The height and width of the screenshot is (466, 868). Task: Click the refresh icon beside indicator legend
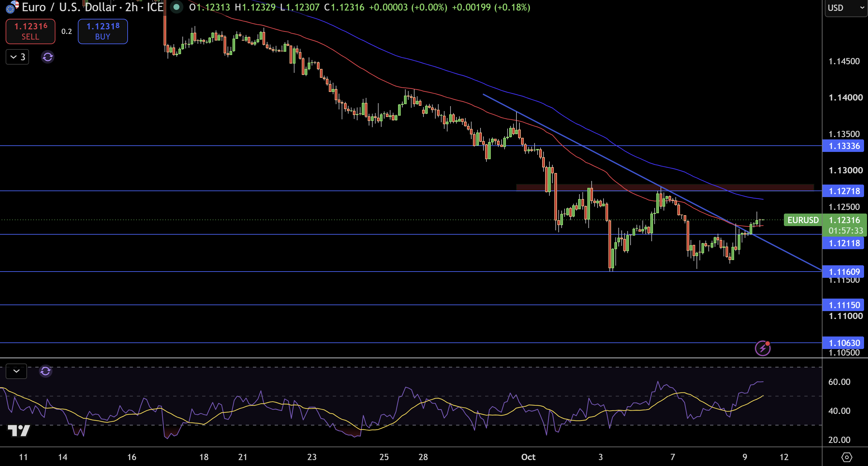[47, 57]
